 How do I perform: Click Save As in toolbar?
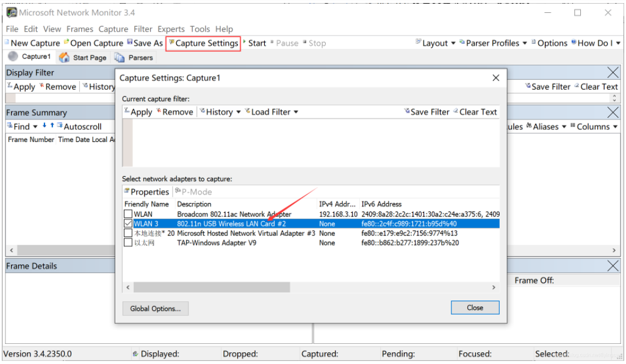(x=145, y=43)
